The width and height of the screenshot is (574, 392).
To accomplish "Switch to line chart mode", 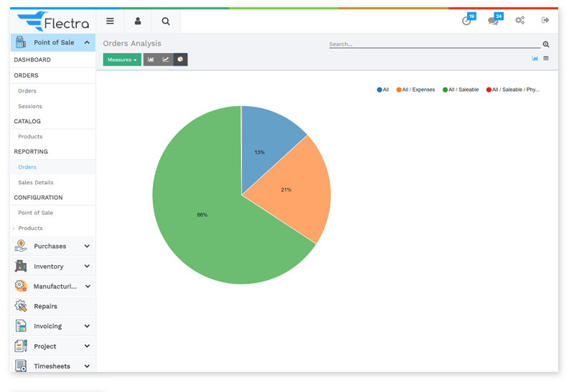I will [166, 59].
